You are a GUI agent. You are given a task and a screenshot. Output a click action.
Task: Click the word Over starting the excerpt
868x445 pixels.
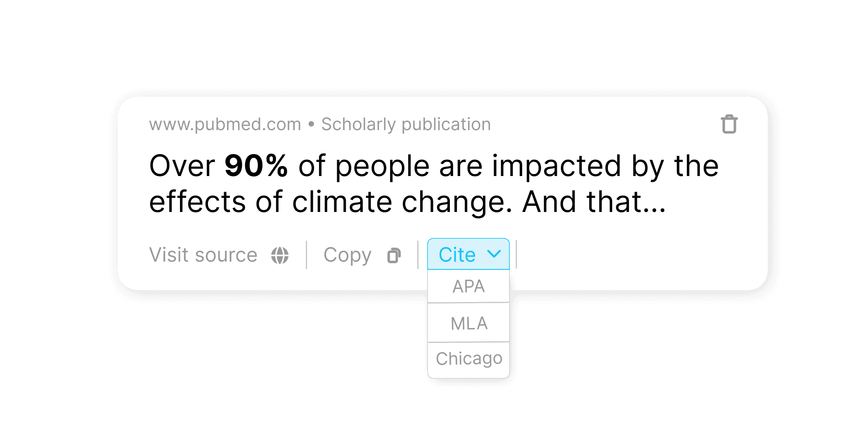pyautogui.click(x=182, y=166)
